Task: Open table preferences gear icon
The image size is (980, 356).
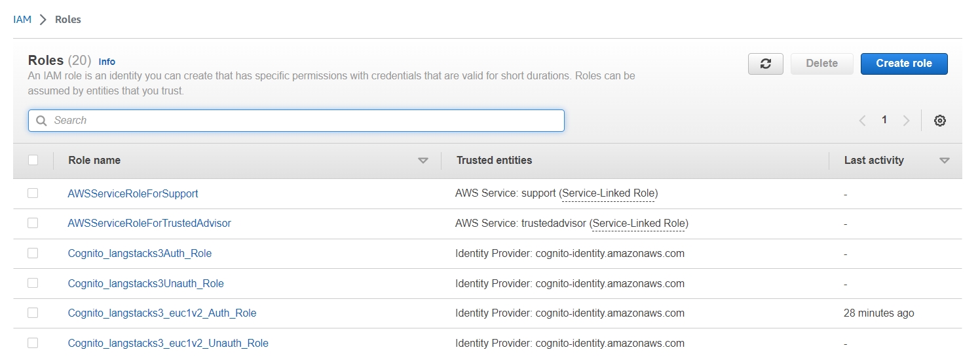Action: tap(939, 121)
